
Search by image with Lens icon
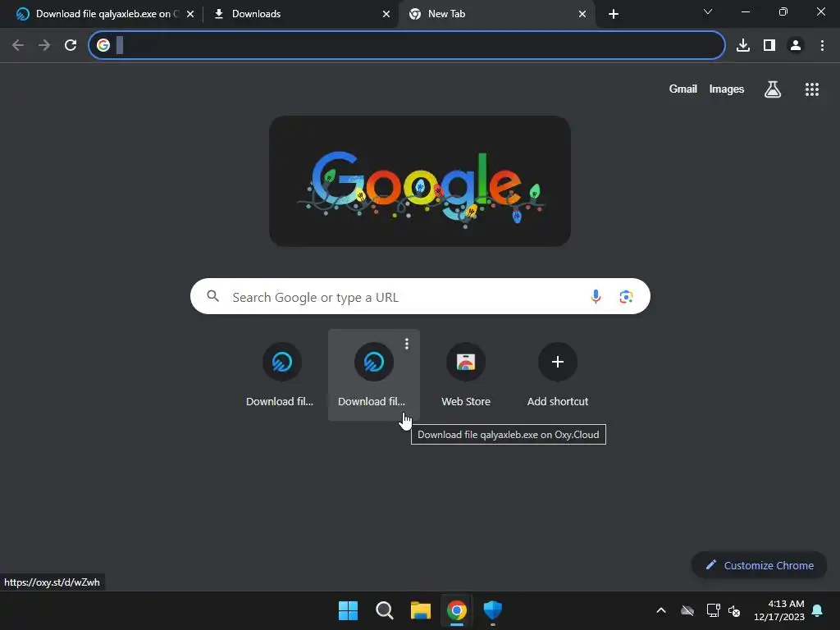click(x=626, y=296)
